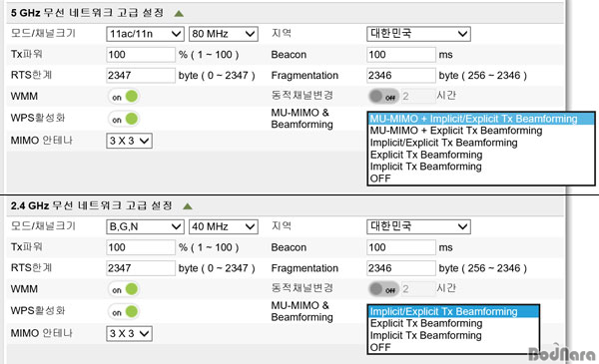Collapse the 2.4 GHz advanced settings triangle

(x=188, y=206)
